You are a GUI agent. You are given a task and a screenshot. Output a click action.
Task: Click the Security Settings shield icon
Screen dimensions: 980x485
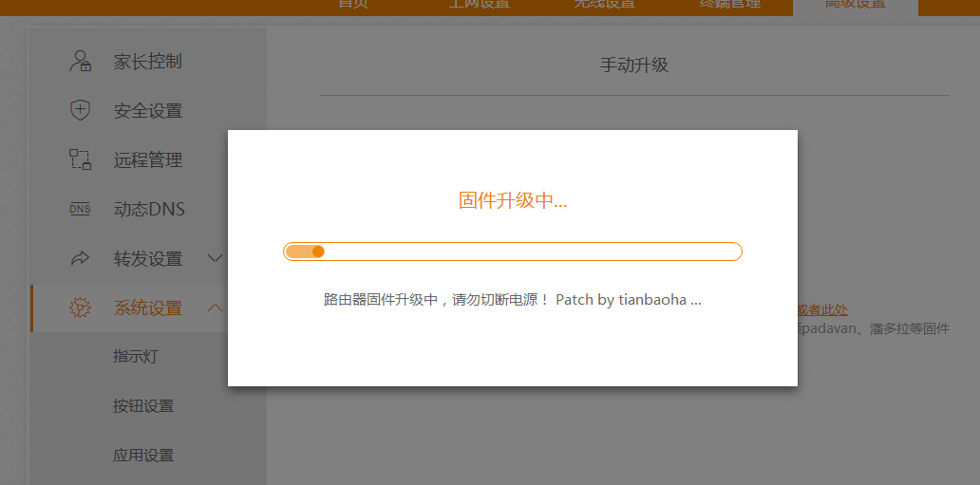[80, 110]
